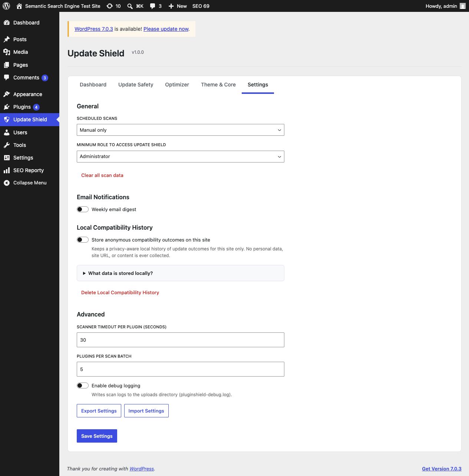The width and height of the screenshot is (469, 476).
Task: Click Delete Local Compatibility History
Action: (x=120, y=292)
